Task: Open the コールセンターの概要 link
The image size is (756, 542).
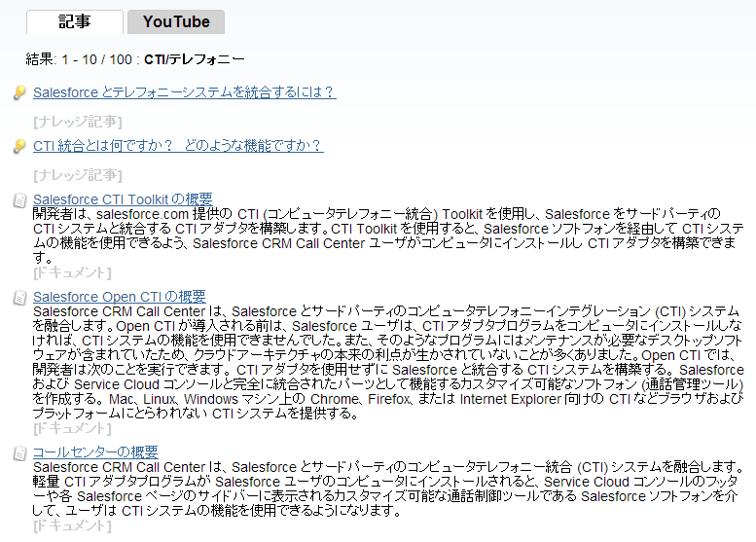Action: click(95, 452)
